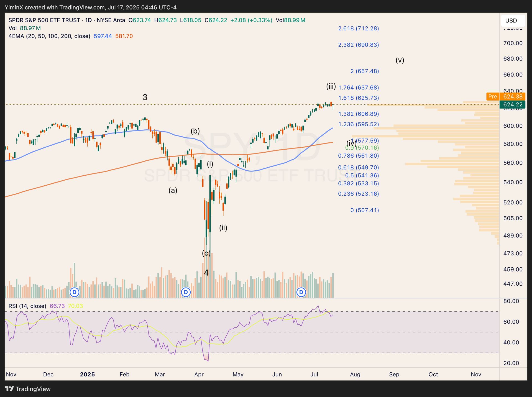Image resolution: width=532 pixels, height=397 pixels.
Task: Click the dividend D marker in late June
Action: click(x=301, y=292)
